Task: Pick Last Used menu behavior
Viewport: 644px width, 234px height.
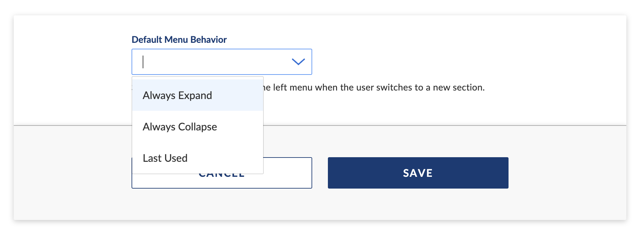Action: [198, 158]
